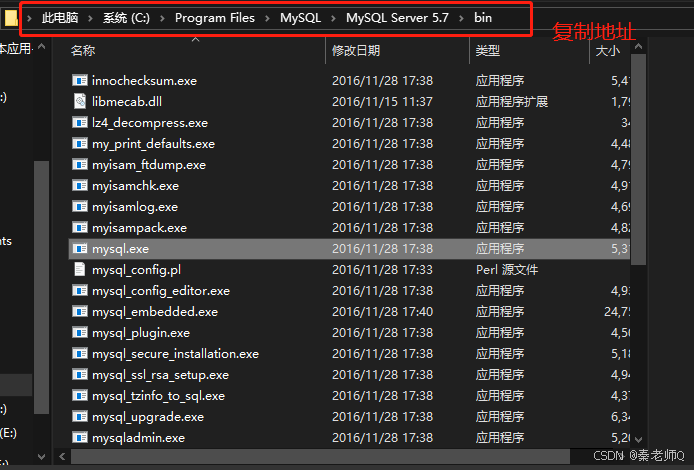This screenshot has width=694, height=470.
Task: Click the mysql_ssl_rsa_setup.exe file icon
Action: [80, 375]
